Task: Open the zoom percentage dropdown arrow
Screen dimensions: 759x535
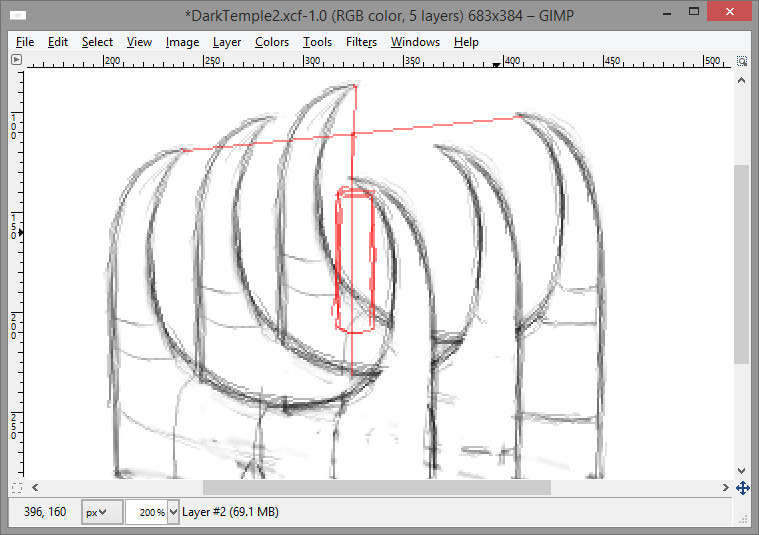Action: pyautogui.click(x=173, y=512)
